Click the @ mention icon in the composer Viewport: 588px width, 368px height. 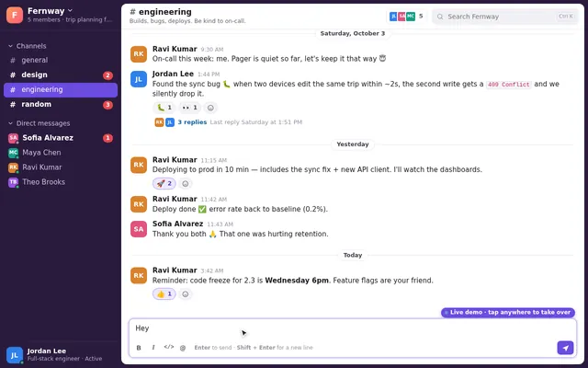(183, 348)
